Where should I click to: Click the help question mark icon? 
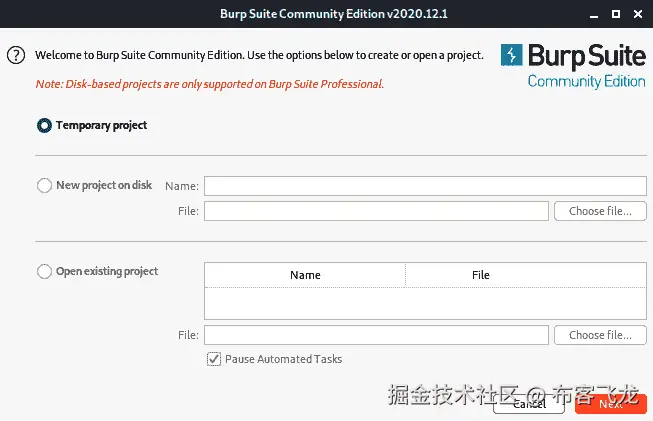[x=15, y=56]
